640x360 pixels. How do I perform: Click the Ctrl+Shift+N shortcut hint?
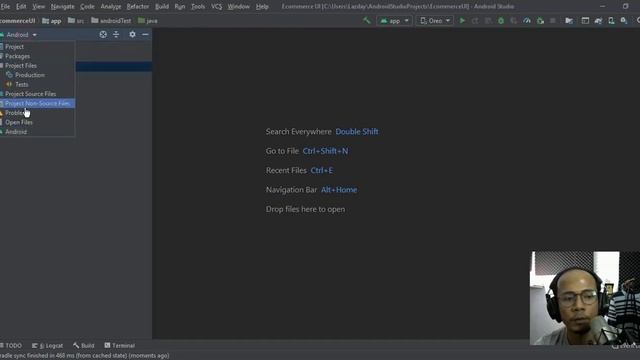point(325,151)
